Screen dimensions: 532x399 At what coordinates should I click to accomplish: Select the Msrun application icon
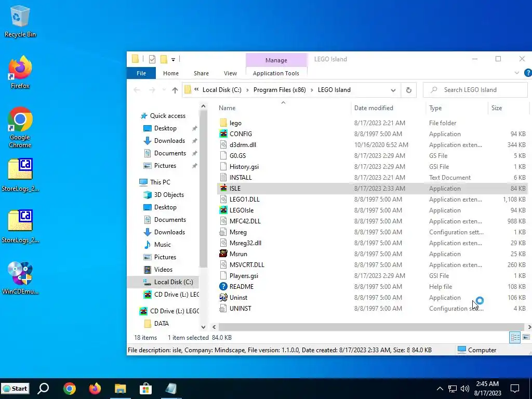point(223,254)
